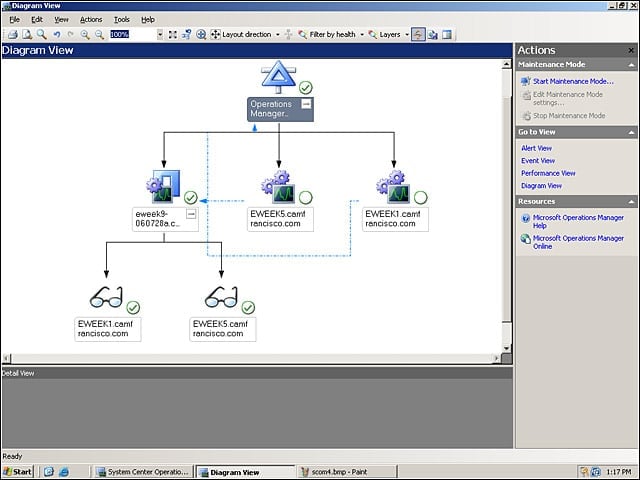Click vertical scrollbar down arrow

tap(507, 348)
